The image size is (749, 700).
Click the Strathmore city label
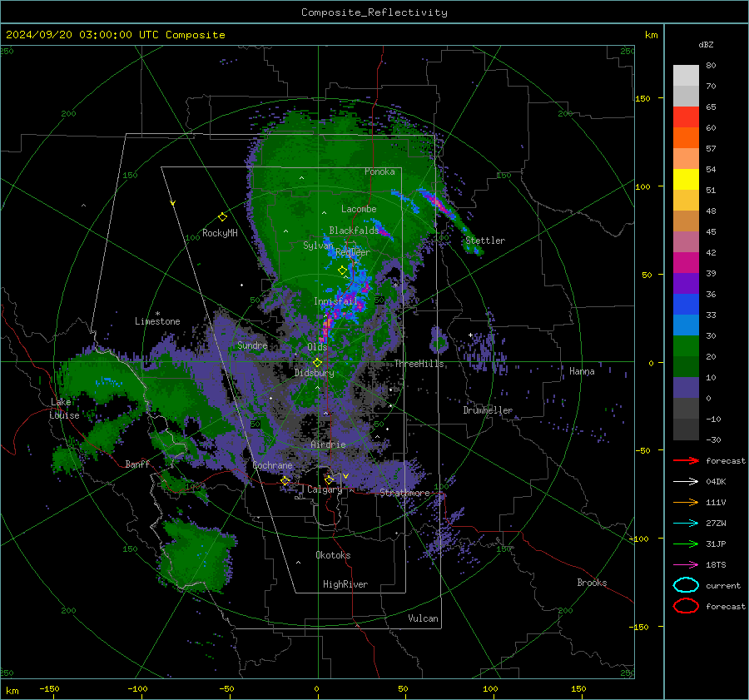pyautogui.click(x=404, y=492)
